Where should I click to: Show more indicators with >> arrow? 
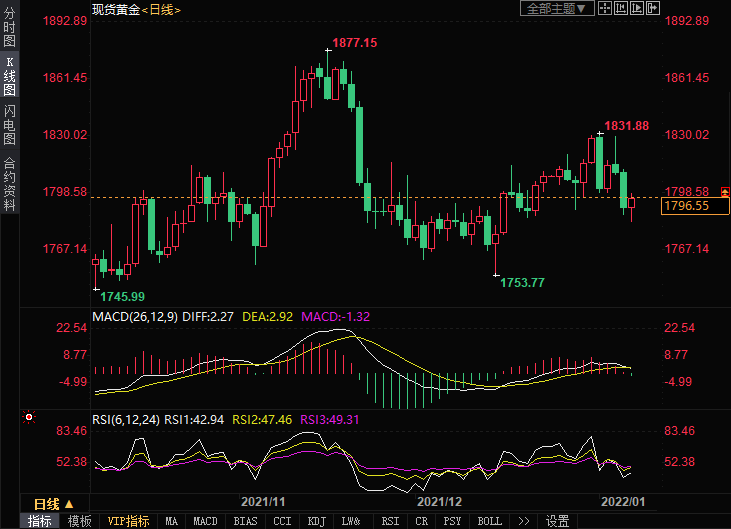coord(522,521)
